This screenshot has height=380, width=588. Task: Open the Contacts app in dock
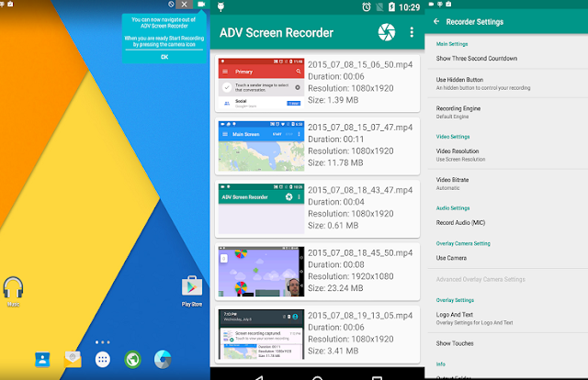click(42, 360)
